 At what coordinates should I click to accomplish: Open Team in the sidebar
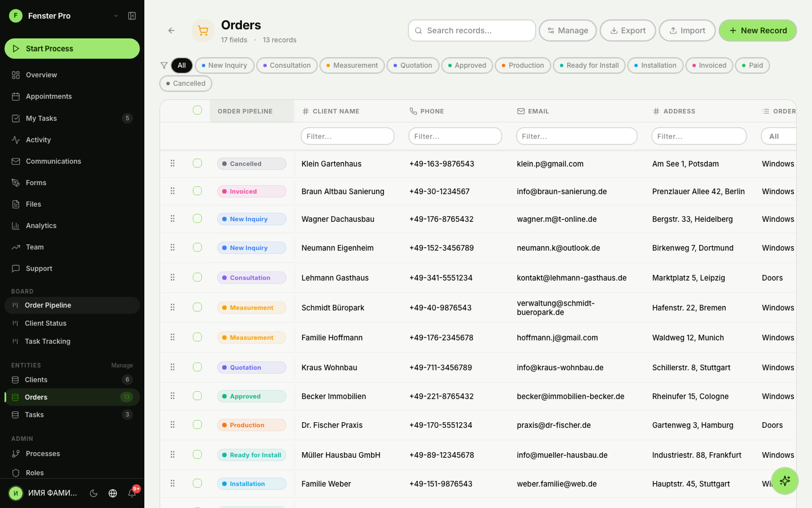coord(72,247)
